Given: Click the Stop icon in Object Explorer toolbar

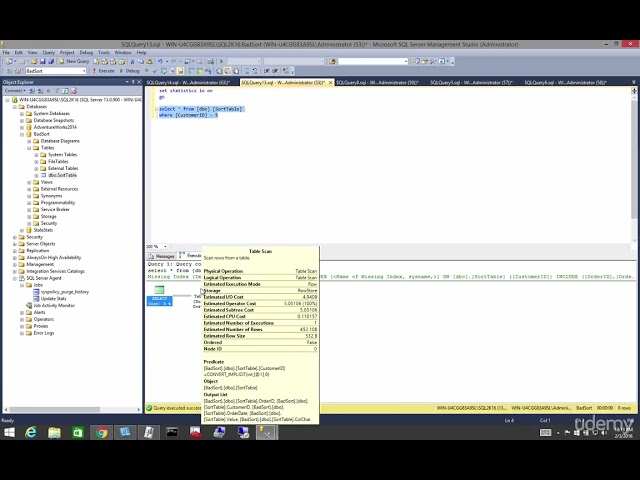Looking at the screenshot, I should click(49, 91).
